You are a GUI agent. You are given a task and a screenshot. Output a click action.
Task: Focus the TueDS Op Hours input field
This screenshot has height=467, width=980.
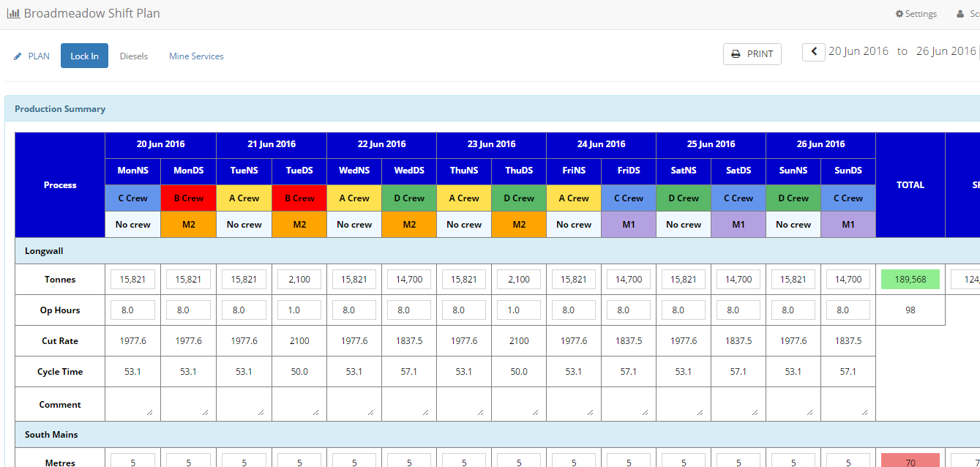click(299, 310)
